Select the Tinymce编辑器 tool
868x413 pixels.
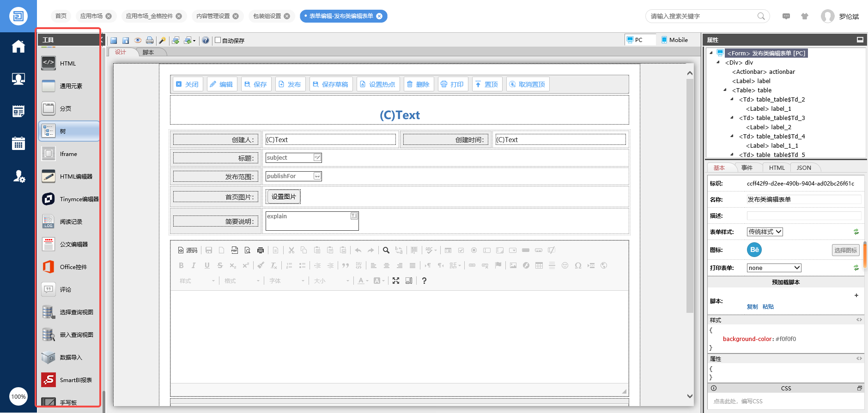pos(69,199)
